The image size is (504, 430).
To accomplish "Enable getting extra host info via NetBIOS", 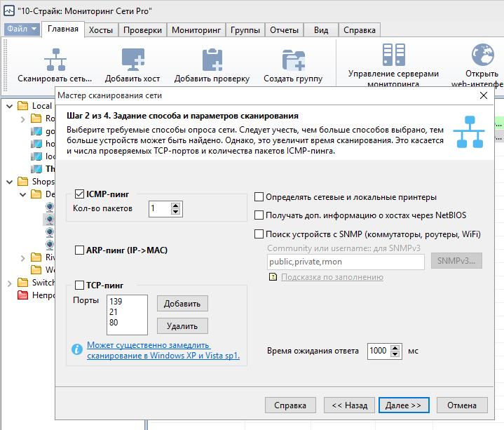I will point(259,215).
